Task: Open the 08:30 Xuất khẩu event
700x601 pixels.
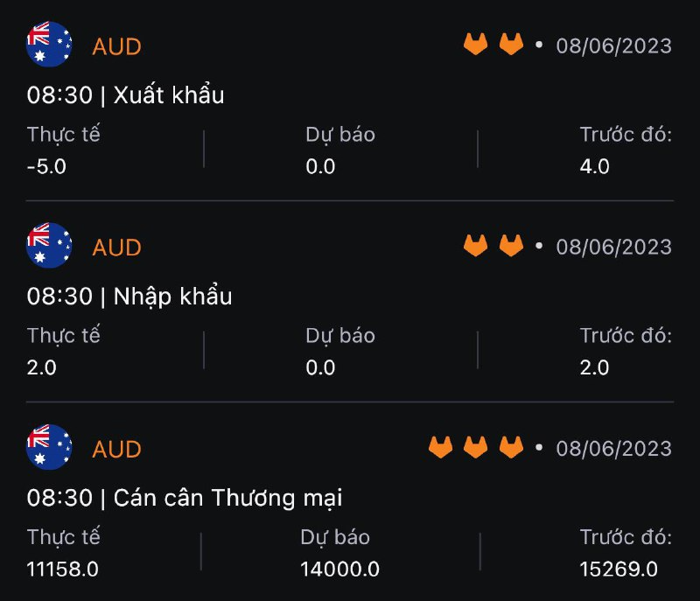Action: pos(126,95)
